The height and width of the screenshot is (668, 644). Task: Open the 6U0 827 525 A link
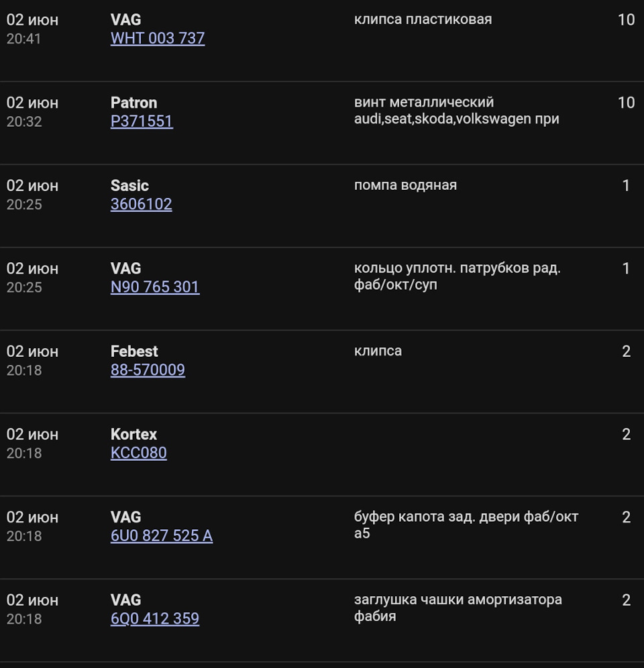tap(162, 536)
